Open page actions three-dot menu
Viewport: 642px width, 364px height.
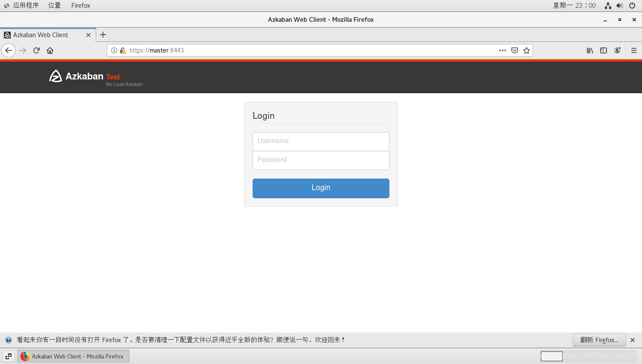[x=503, y=50]
